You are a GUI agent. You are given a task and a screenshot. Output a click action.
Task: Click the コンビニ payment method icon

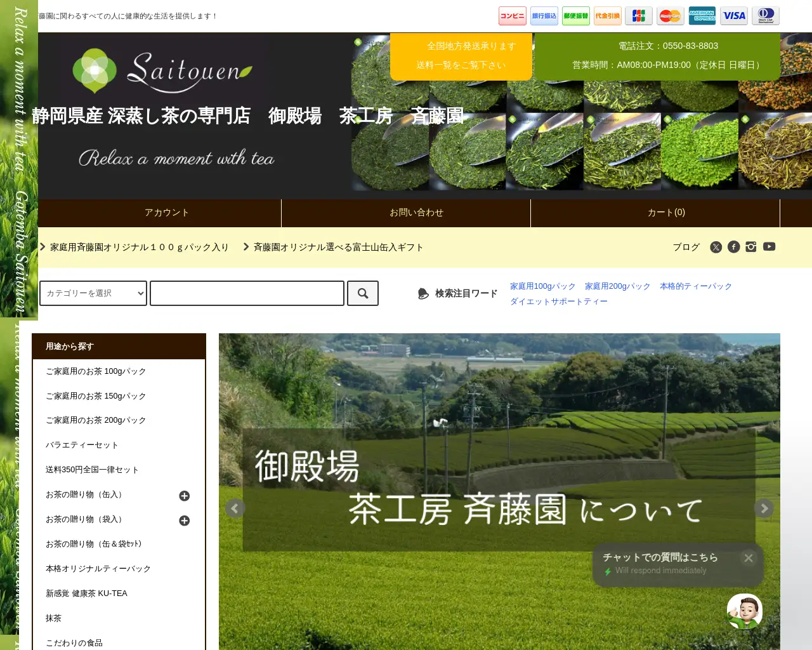click(x=512, y=16)
